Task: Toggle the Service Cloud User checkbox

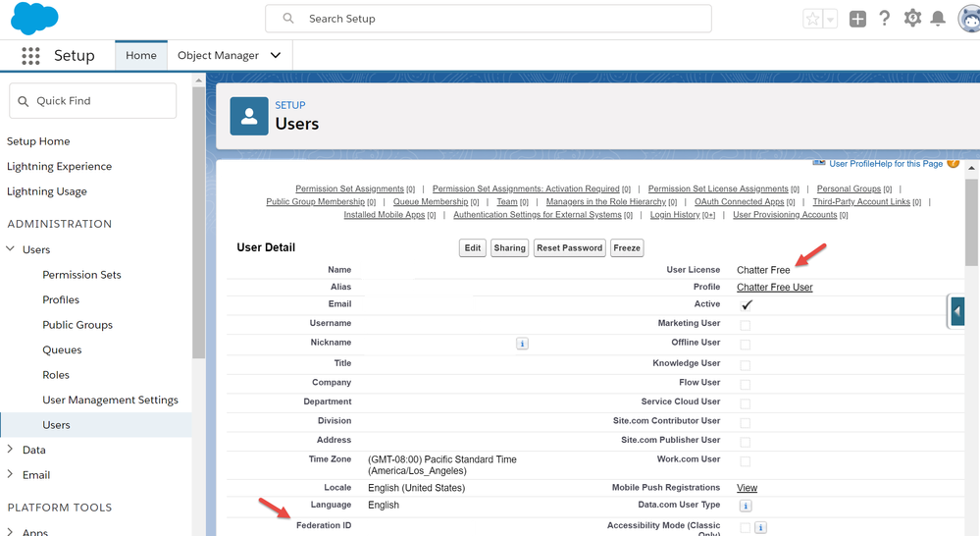Action: [x=745, y=404]
